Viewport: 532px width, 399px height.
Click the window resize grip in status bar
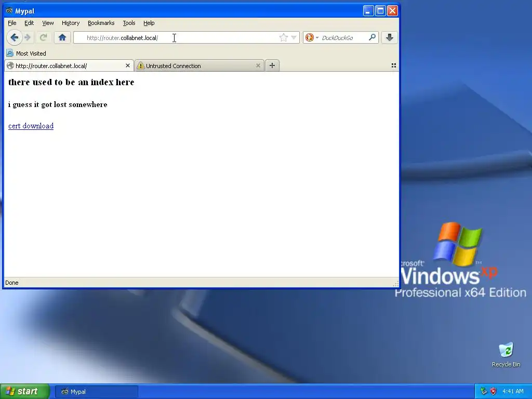(395, 284)
